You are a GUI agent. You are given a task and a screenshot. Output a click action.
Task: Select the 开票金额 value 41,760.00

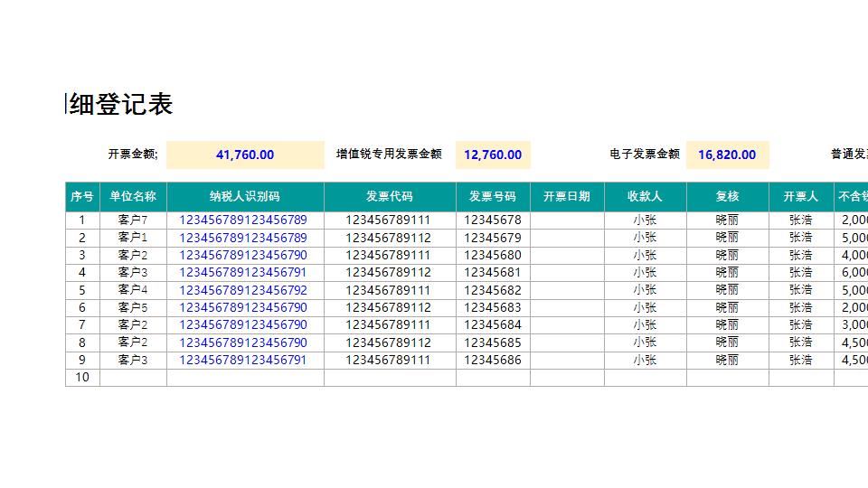[245, 155]
